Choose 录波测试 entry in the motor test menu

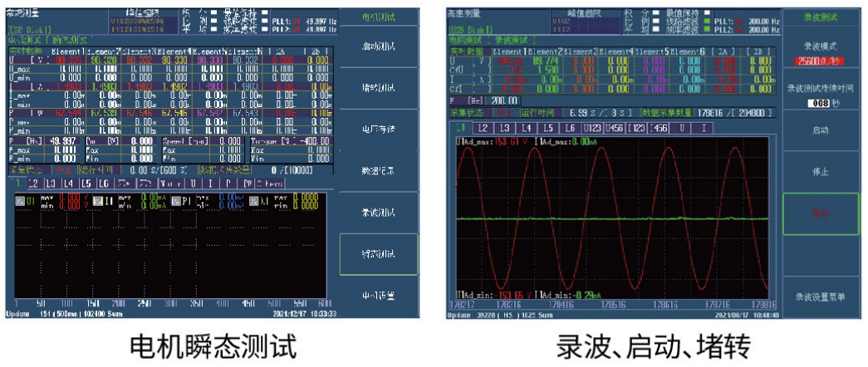click(x=378, y=212)
